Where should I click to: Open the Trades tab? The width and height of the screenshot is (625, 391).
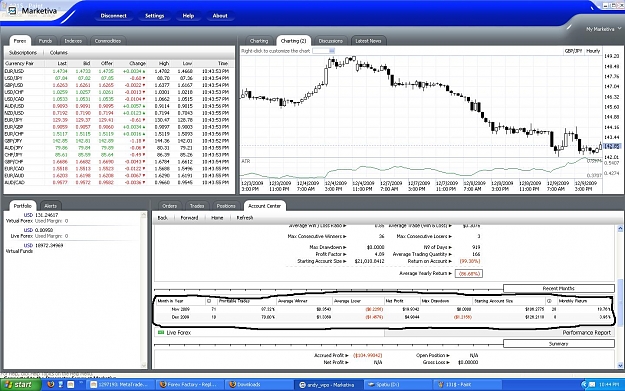[x=197, y=206]
